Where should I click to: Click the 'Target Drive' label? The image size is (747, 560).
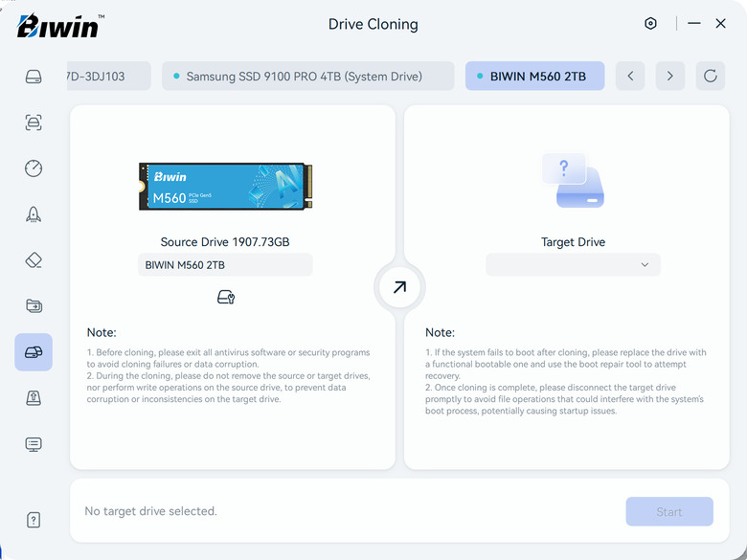tap(573, 242)
